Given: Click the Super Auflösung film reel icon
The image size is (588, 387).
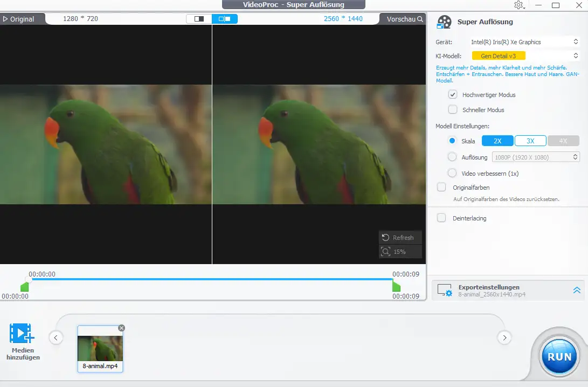Looking at the screenshot, I should (445, 22).
